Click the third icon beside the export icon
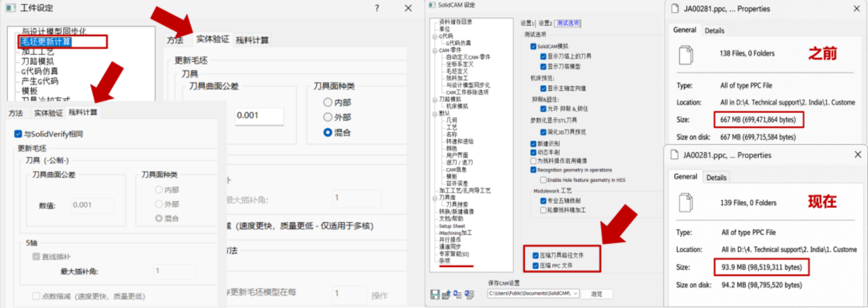The height and width of the screenshot is (308, 868). pos(458,294)
